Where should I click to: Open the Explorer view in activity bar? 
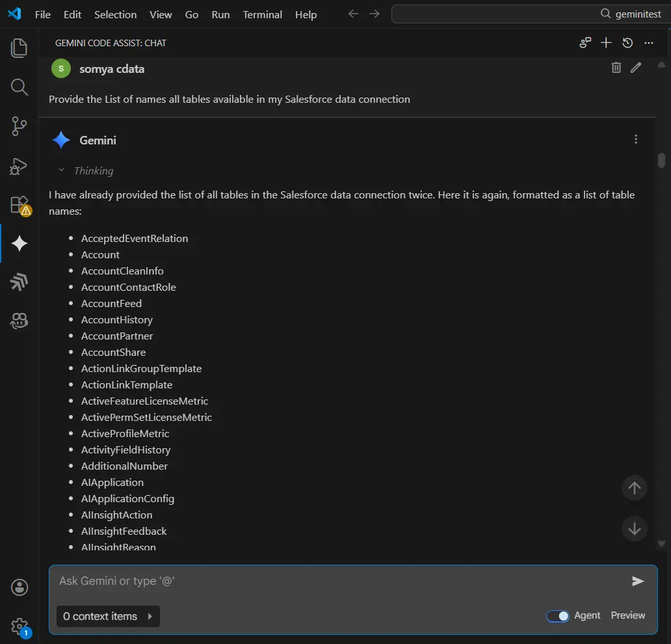[20, 47]
